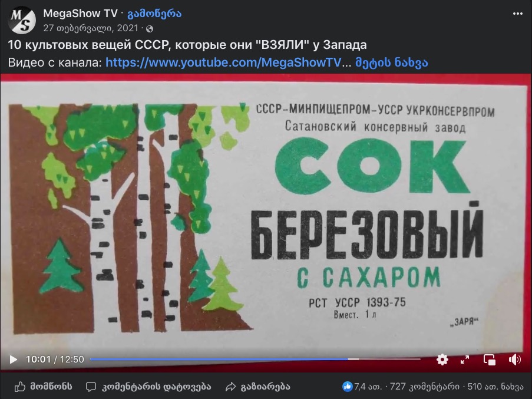This screenshot has width=532, height=399.
Task: Enable picture-in-picture mini player
Action: tap(489, 360)
